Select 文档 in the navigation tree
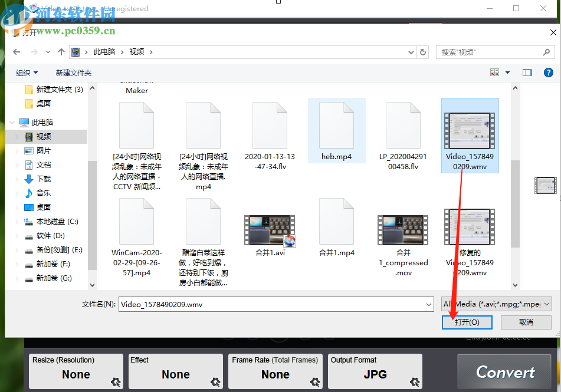This screenshot has height=392, width=561. pyautogui.click(x=38, y=165)
